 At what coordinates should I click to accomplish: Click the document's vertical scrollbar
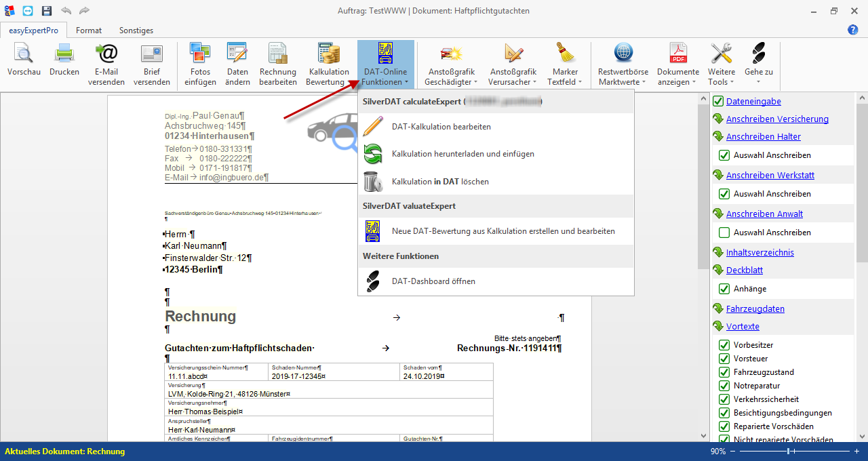point(703,267)
